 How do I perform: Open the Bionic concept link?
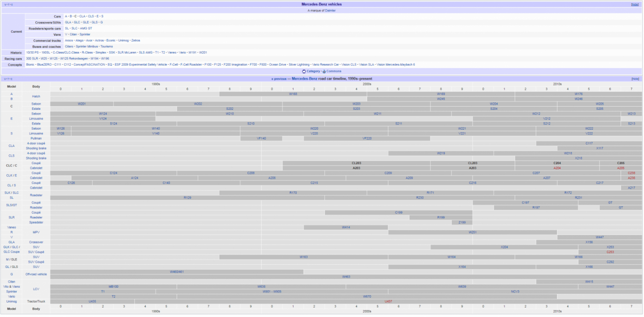tap(30, 64)
